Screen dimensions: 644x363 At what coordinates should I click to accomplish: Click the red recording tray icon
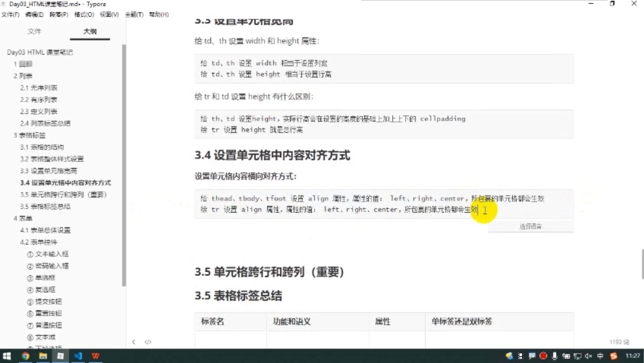[x=543, y=356]
